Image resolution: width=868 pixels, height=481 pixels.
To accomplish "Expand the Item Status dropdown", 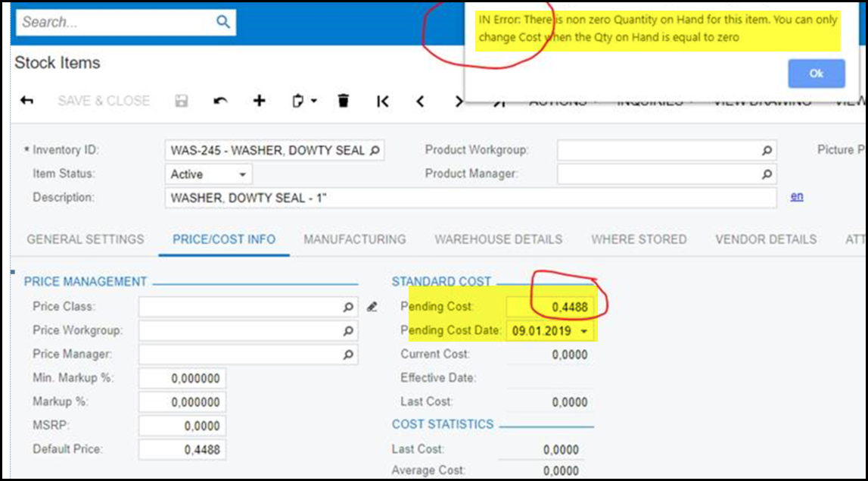I will point(242,174).
